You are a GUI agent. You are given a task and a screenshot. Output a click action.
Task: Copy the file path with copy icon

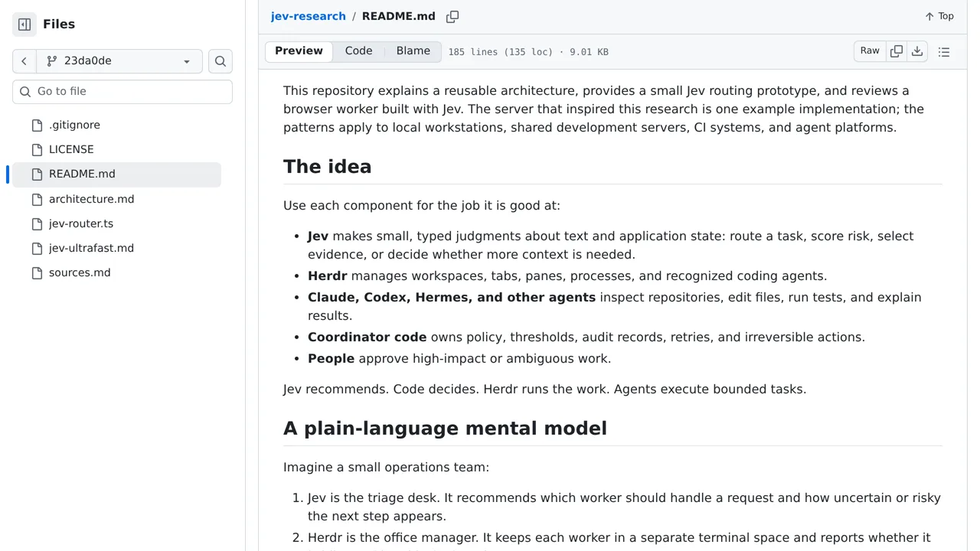(x=452, y=16)
